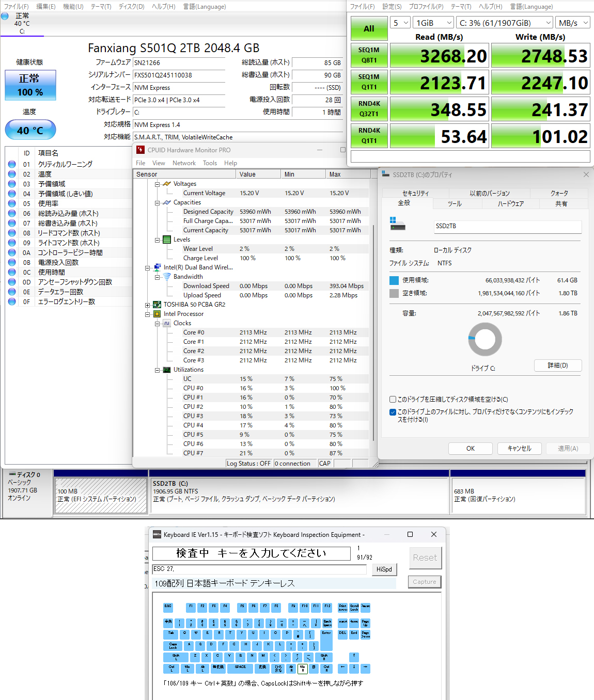594x700 pixels.
Task: Click the SSD2TB properties title bar drive icon
Action: coord(385,174)
